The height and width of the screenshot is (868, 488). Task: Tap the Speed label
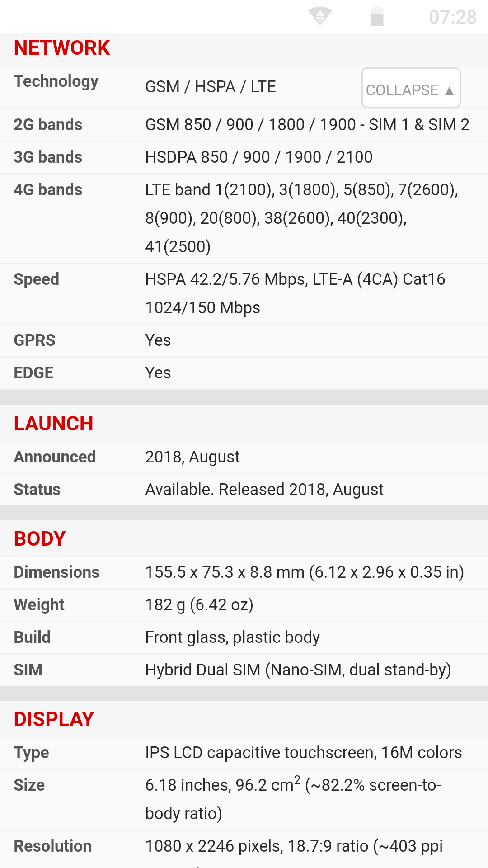36,280
